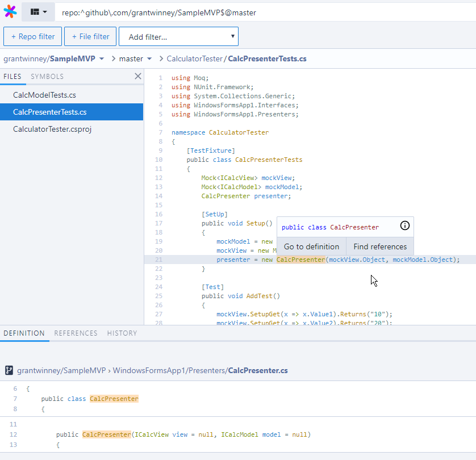Add a Repo filter
The image size is (476, 460).
point(32,36)
